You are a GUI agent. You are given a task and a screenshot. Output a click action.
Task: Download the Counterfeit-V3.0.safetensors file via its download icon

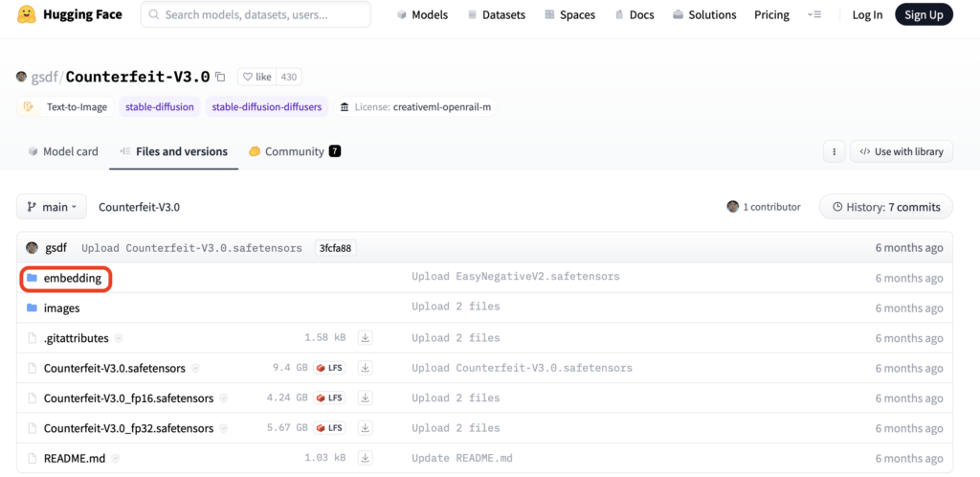click(365, 368)
